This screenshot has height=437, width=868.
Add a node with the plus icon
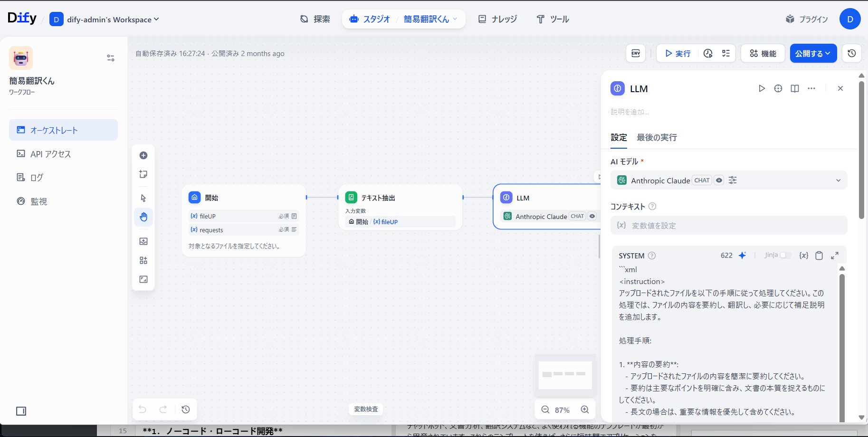pos(143,155)
